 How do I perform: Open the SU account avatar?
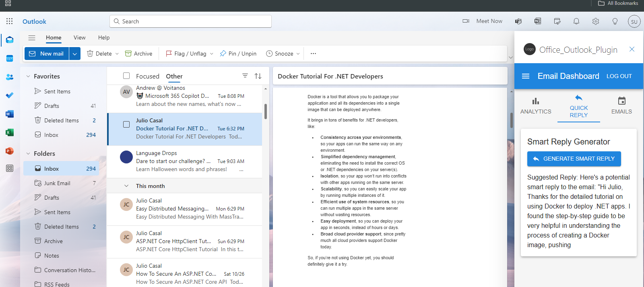click(634, 21)
